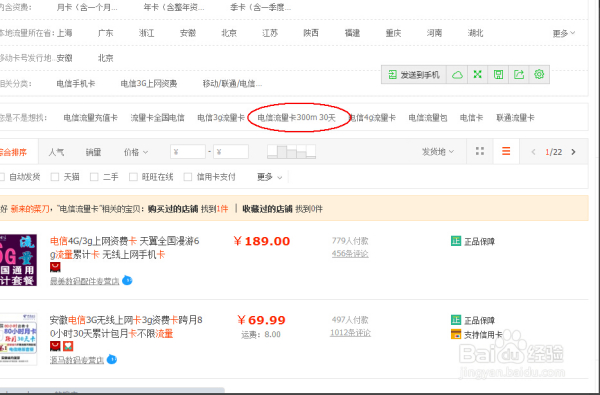Click the 6G流量 product thumbnail
The width and height of the screenshot is (600, 395).
(18, 260)
